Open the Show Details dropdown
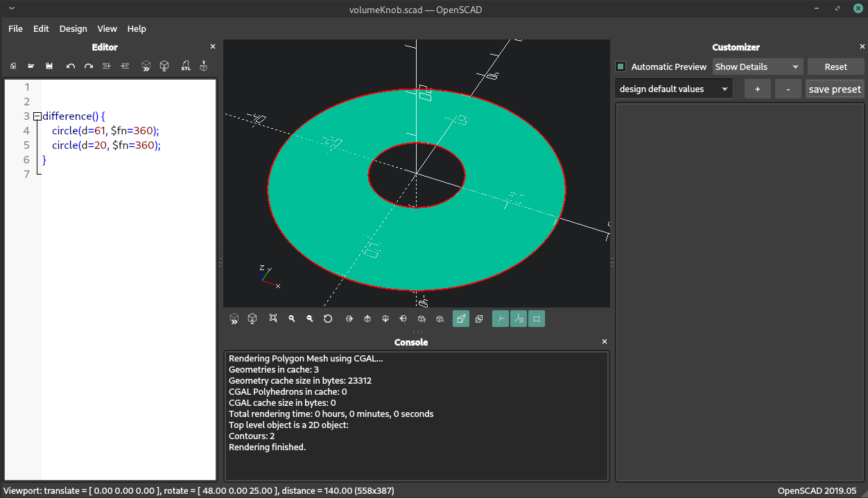Viewport: 868px width, 498px height. [757, 67]
